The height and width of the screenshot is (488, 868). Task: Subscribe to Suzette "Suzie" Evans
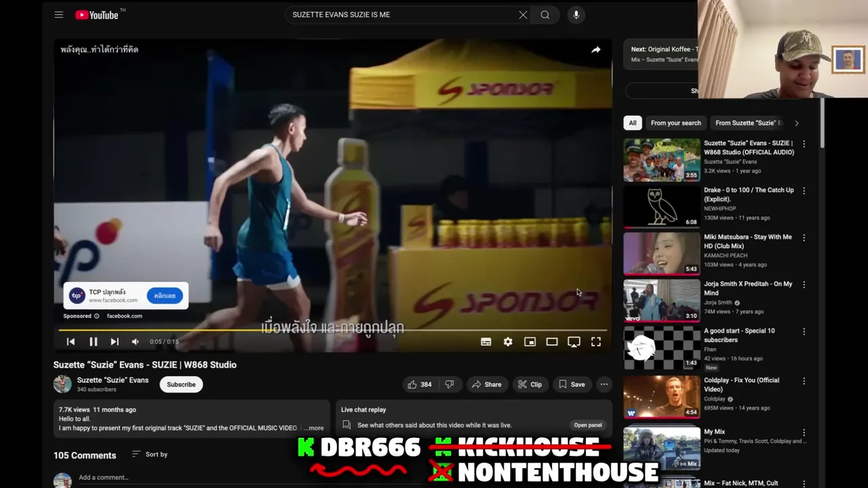tap(181, 384)
